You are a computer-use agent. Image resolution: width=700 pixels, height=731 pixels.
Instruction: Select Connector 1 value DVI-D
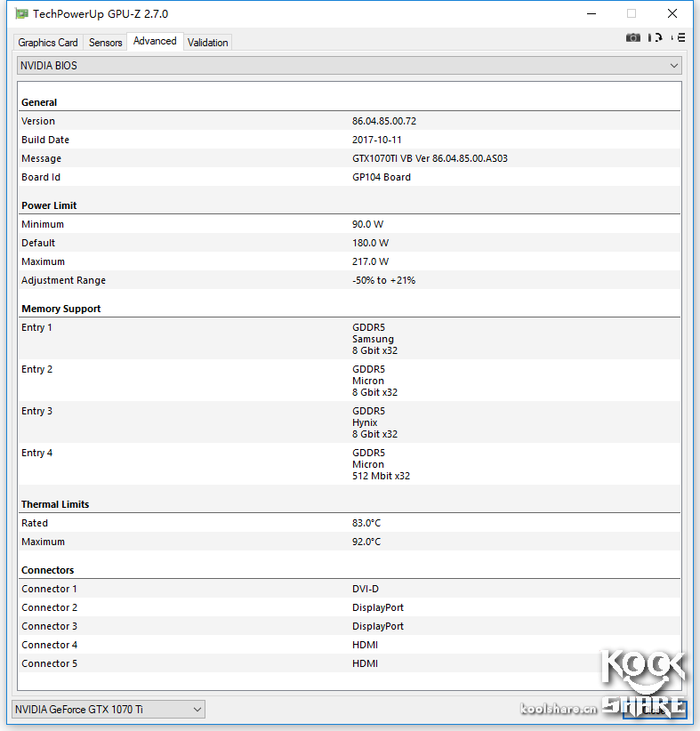point(366,589)
